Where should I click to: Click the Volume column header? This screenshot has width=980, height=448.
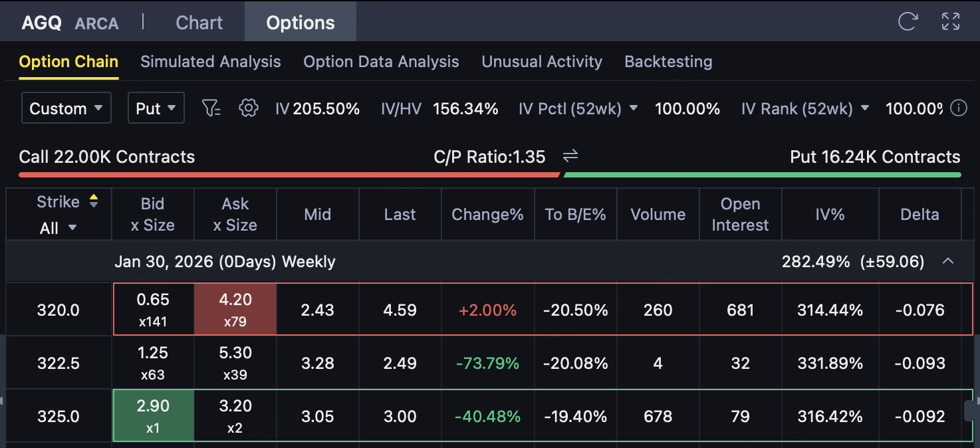coord(658,214)
